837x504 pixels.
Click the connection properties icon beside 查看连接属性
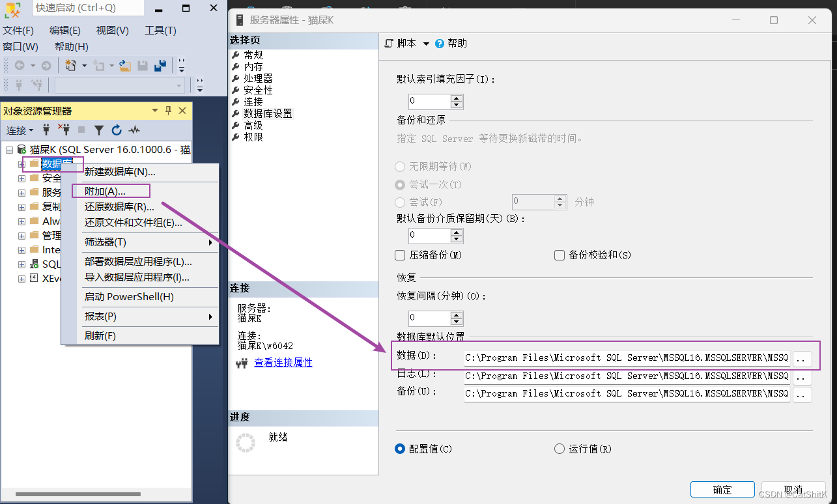click(242, 363)
